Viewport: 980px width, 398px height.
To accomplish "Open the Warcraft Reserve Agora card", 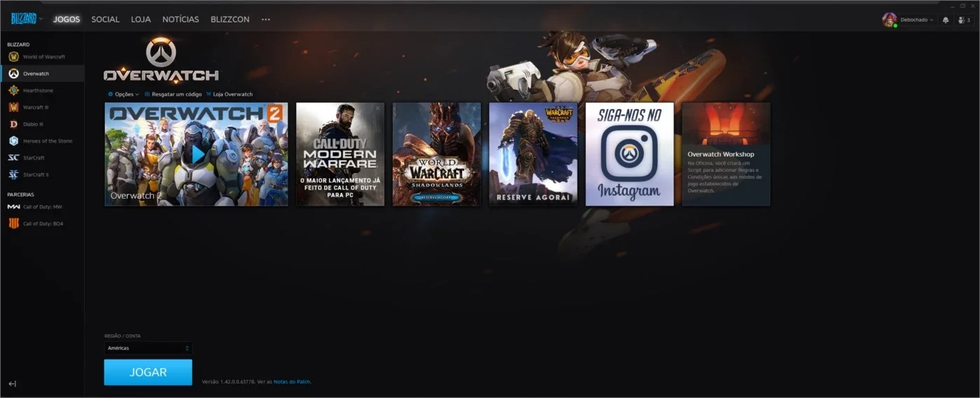I will 533,154.
